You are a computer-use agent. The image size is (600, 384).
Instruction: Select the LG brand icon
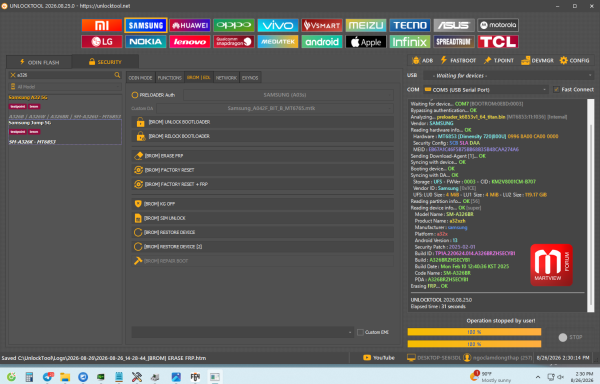click(x=102, y=42)
